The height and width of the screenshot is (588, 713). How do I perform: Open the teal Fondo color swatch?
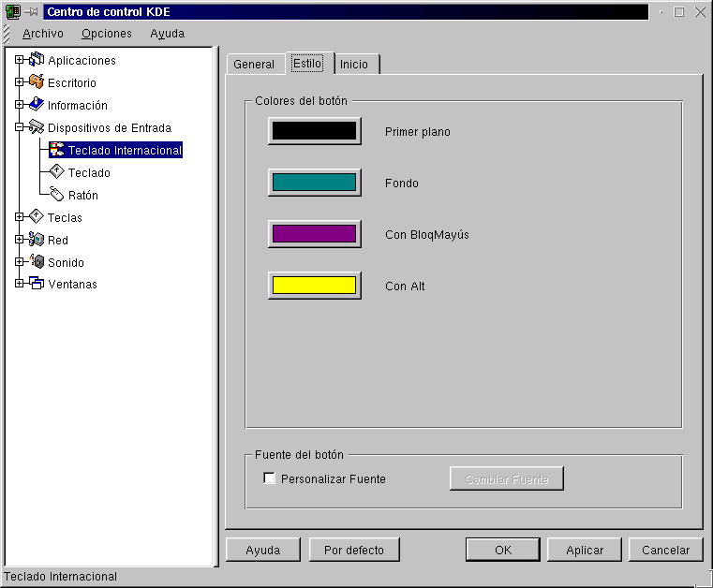314,183
